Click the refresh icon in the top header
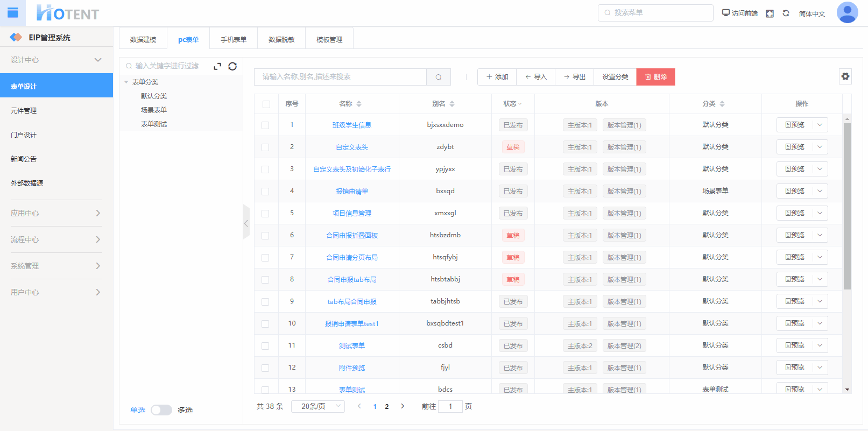 click(x=786, y=13)
